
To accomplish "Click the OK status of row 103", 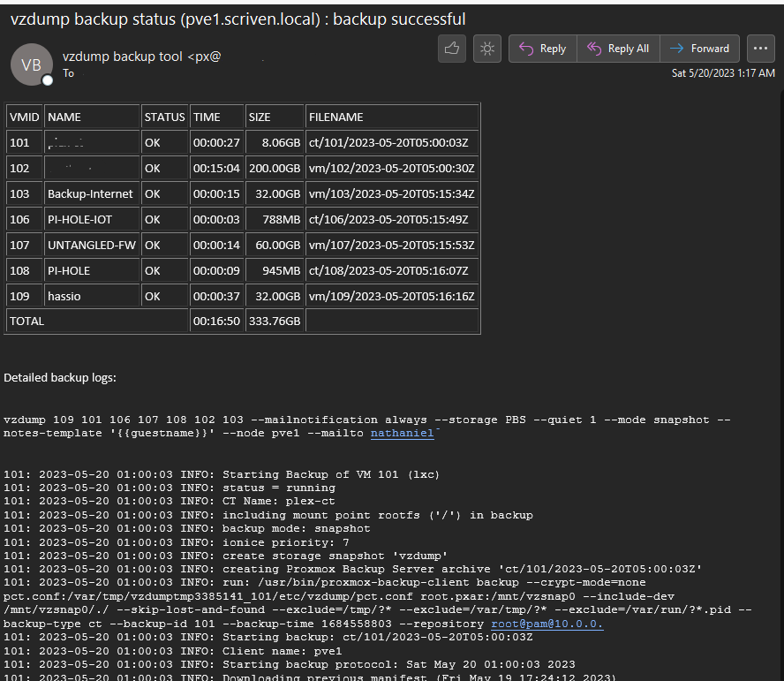I will pos(164,193).
